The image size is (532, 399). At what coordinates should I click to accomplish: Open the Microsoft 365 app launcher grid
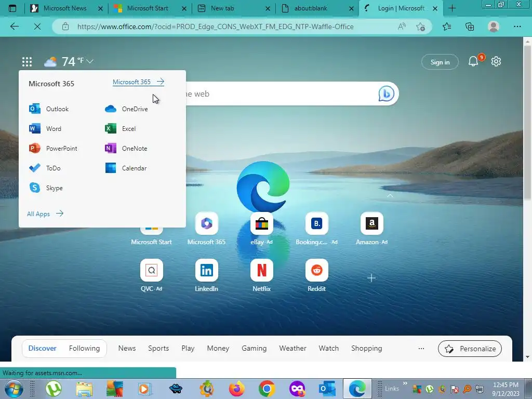(x=27, y=62)
